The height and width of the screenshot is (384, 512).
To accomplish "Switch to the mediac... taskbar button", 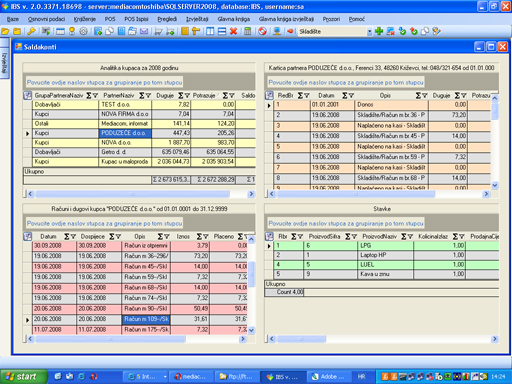I will [x=191, y=377].
